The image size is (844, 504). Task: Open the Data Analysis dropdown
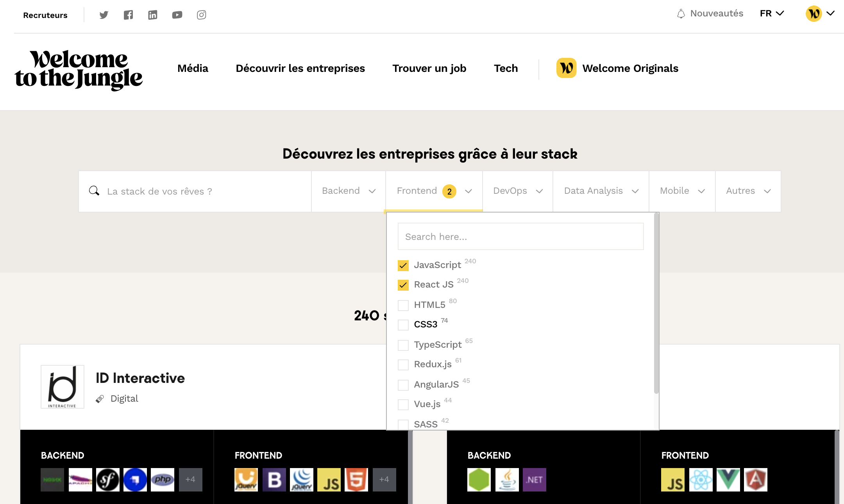click(601, 191)
